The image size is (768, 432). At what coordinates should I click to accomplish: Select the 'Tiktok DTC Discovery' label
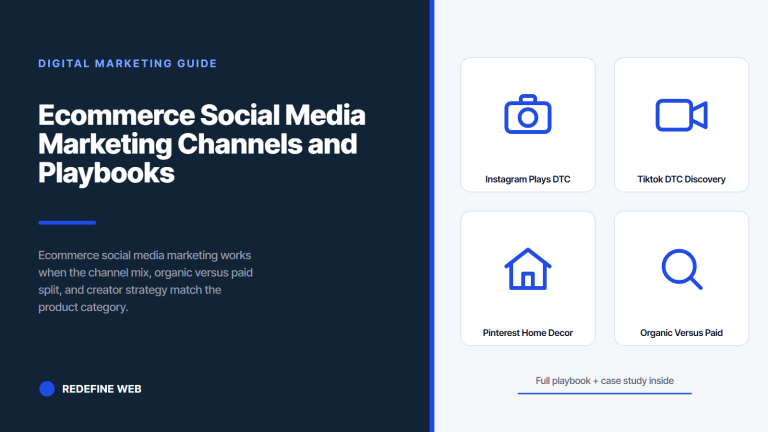681,179
